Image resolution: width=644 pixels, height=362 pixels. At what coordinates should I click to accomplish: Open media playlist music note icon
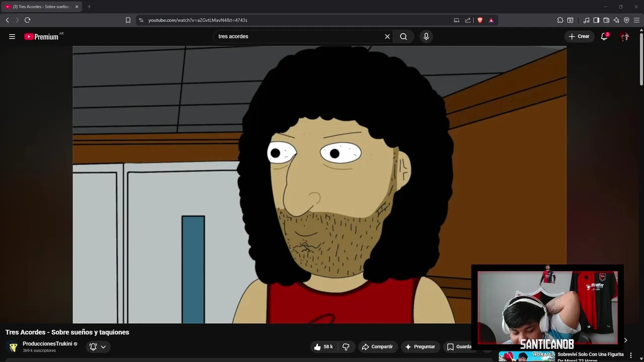[586, 20]
